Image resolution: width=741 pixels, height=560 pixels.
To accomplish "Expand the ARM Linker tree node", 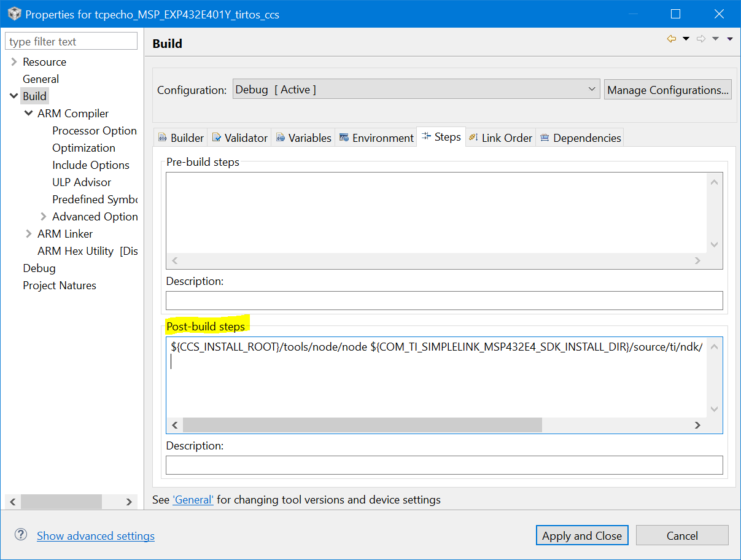I will pos(28,234).
